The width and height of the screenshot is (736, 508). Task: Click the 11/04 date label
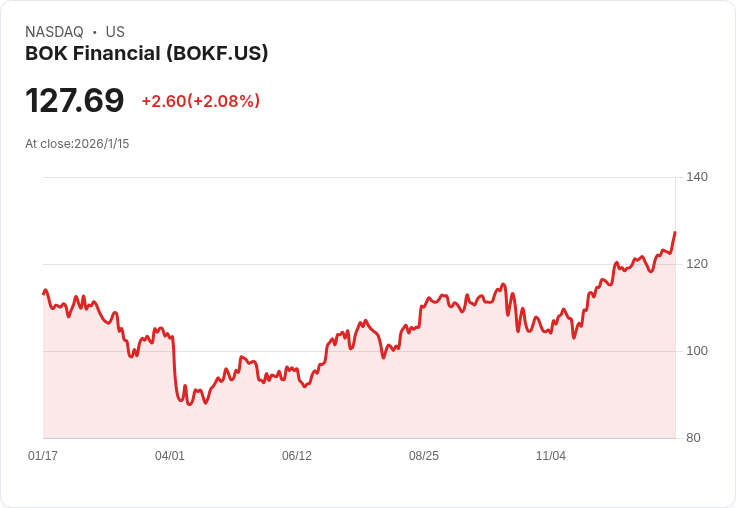point(551,456)
